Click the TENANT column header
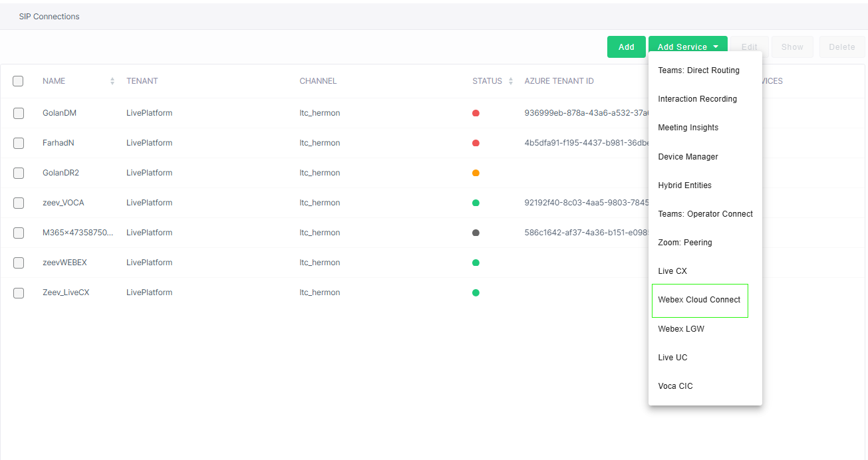Image resolution: width=868 pixels, height=460 pixels. [142, 81]
